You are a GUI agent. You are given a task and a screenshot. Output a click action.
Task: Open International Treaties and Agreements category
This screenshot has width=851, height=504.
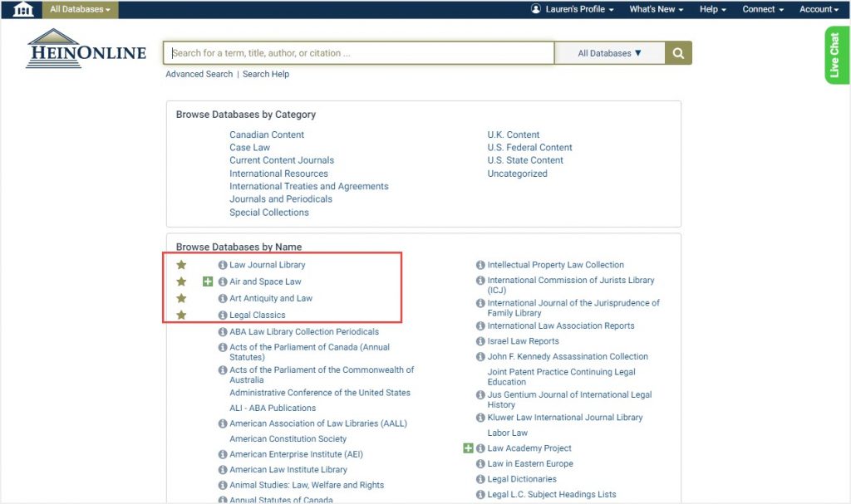pos(309,187)
